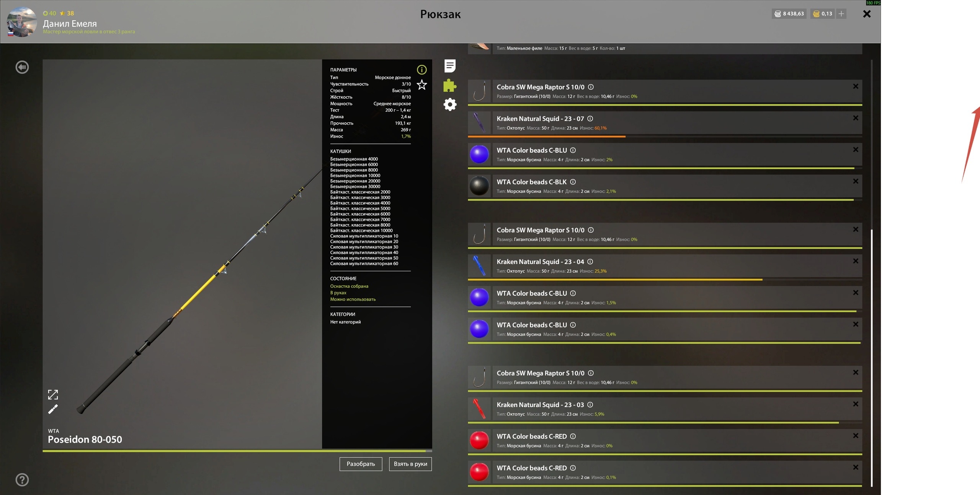Remove the C-BLU bead with 0,4% wear
Screen dimensions: 980x495
coord(855,324)
